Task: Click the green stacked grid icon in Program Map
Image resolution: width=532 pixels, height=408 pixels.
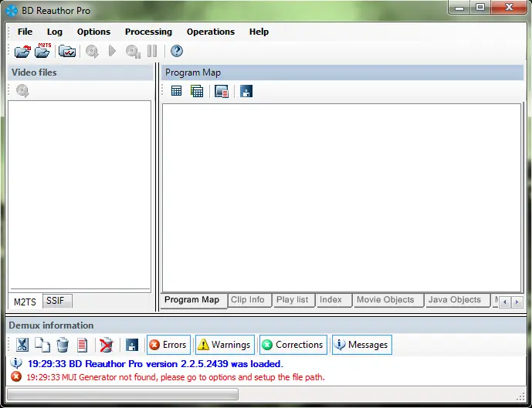Action: click(197, 91)
